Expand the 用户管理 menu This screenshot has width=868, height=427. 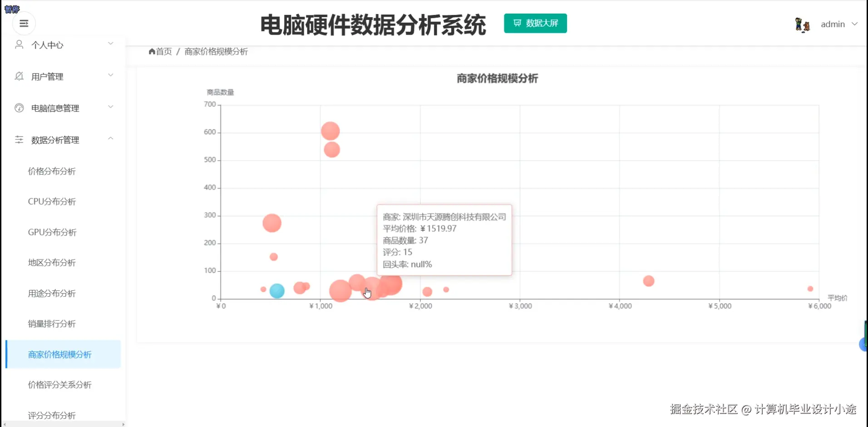[111, 75]
